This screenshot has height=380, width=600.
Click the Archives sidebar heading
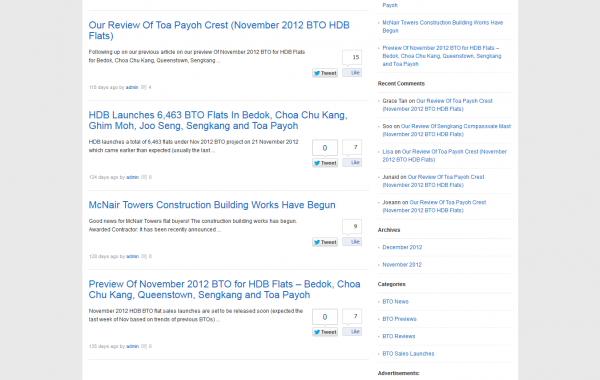(x=389, y=230)
